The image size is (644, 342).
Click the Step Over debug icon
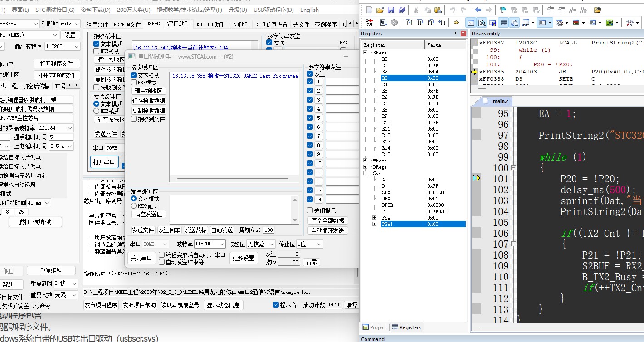(420, 23)
